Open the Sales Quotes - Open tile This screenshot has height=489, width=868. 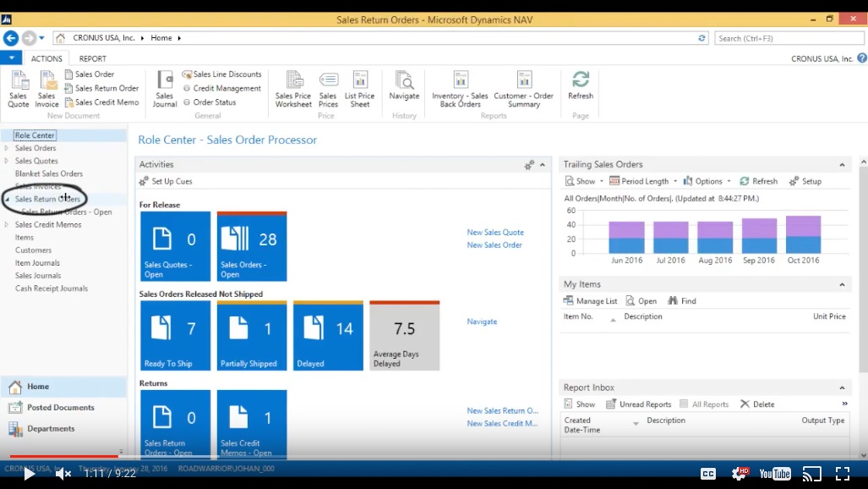click(x=176, y=246)
